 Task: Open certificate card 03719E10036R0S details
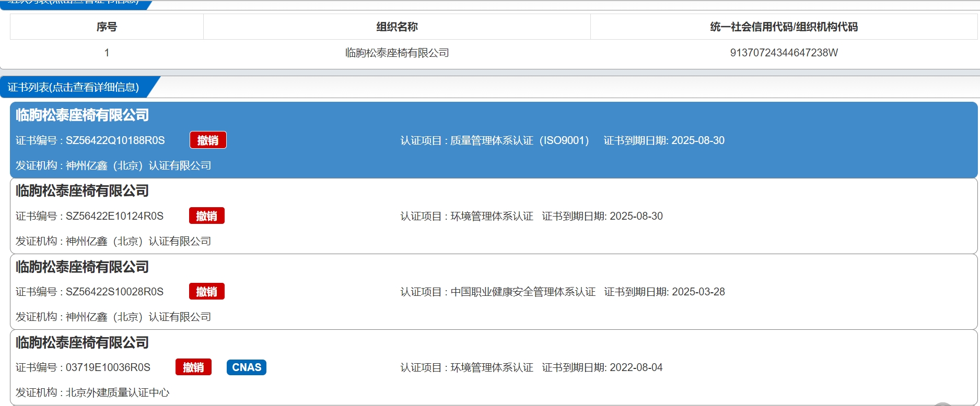coord(494,367)
